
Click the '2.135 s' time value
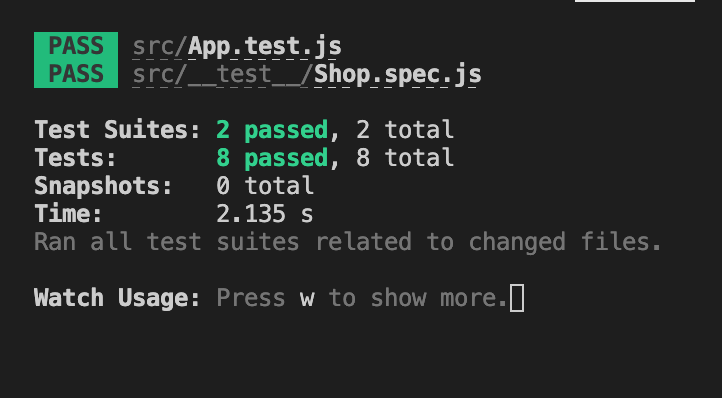point(265,214)
